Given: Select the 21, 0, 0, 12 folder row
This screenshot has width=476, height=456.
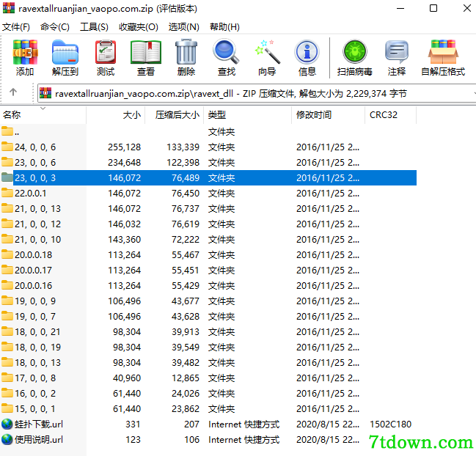Looking at the screenshot, I should (x=208, y=224).
